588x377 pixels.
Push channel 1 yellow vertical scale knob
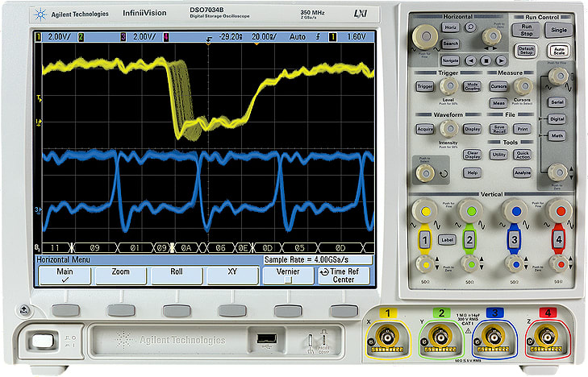pos(425,211)
